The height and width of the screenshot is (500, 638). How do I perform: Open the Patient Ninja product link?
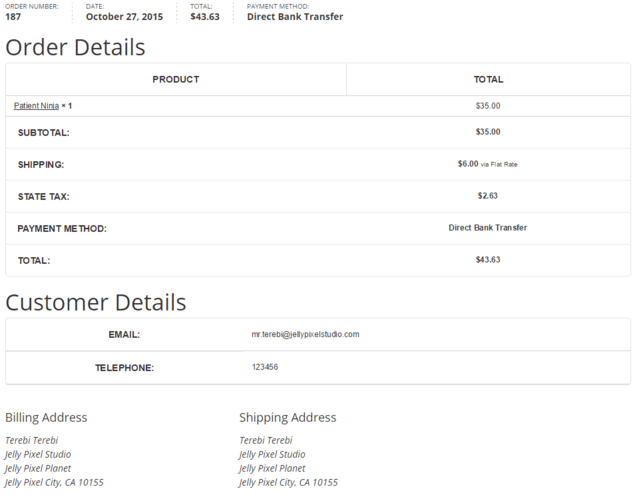(36, 106)
